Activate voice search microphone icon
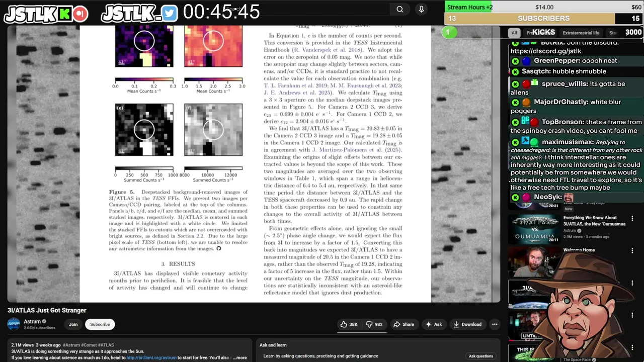The width and height of the screenshot is (644, 362). pos(422,9)
